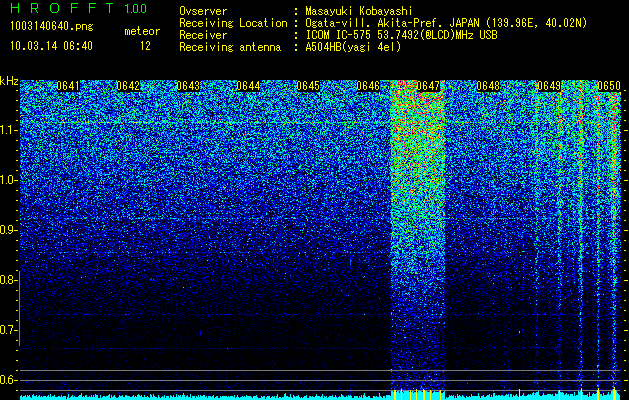Click the 0.9 kHz axis label

[8, 230]
